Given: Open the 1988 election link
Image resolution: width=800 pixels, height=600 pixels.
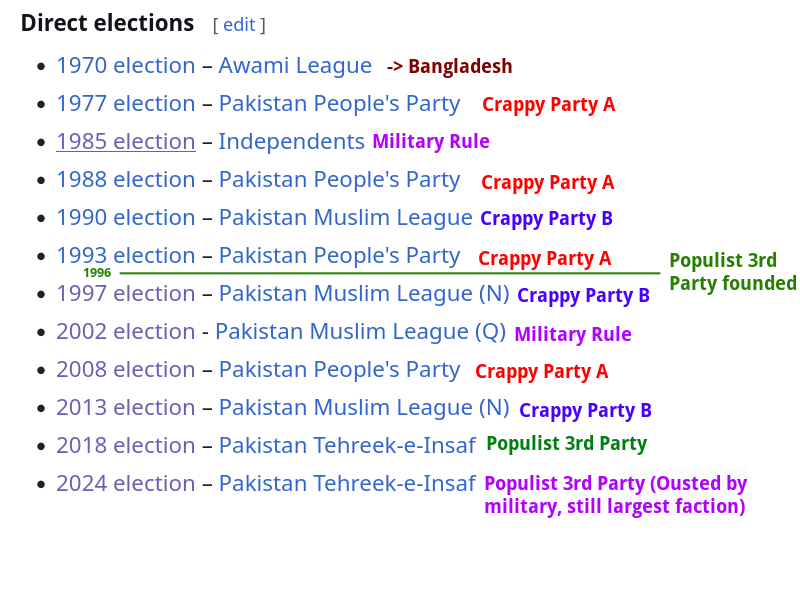Looking at the screenshot, I should pyautogui.click(x=126, y=180).
